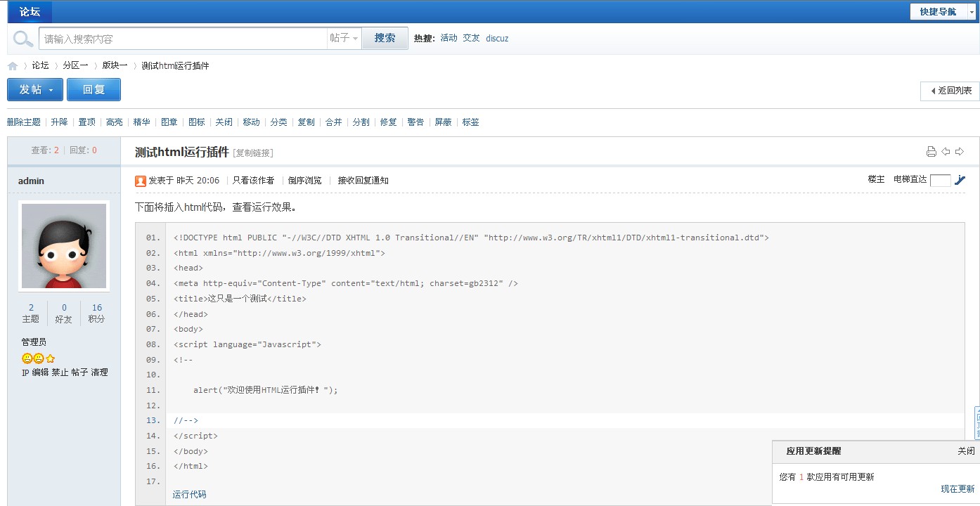Click 接收回复通知 link

point(363,181)
